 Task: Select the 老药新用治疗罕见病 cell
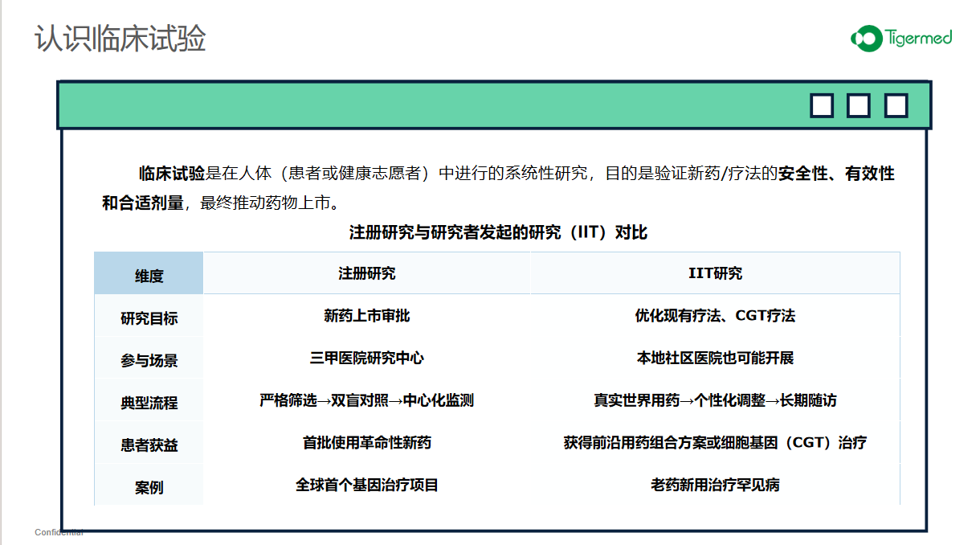tap(715, 485)
